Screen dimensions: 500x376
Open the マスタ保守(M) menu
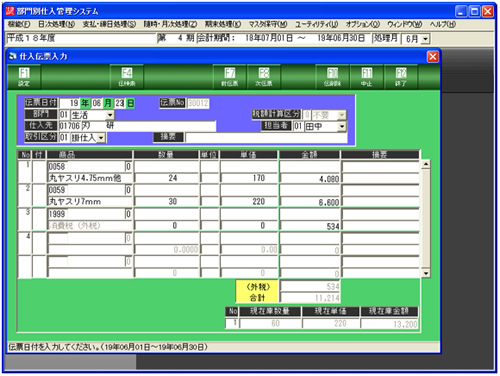(268, 24)
